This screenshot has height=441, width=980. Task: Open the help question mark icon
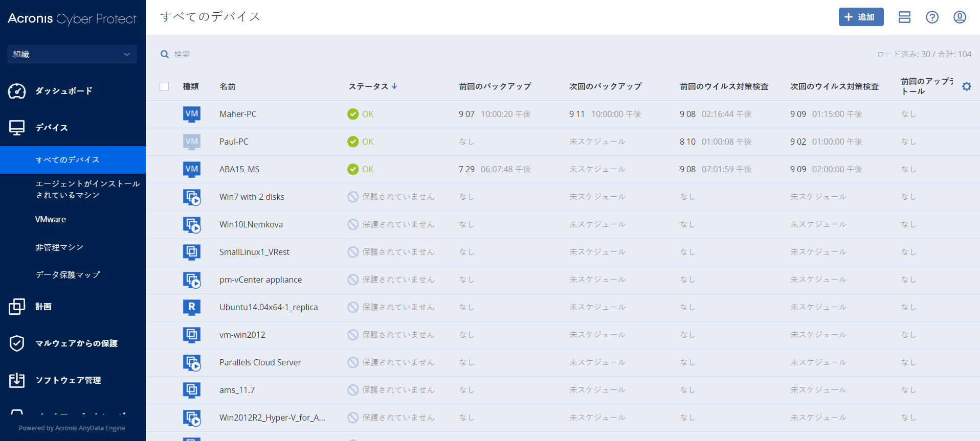click(x=932, y=17)
